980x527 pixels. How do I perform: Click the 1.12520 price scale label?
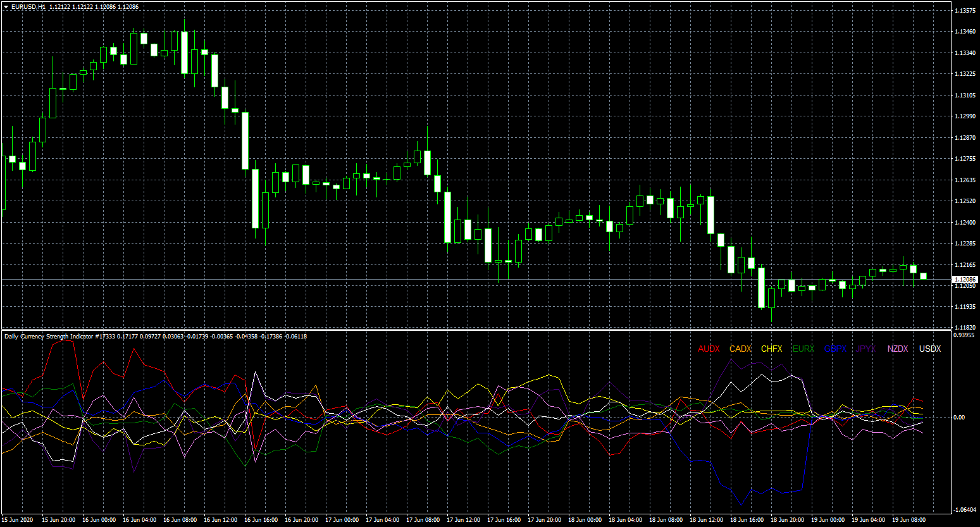[x=965, y=201]
